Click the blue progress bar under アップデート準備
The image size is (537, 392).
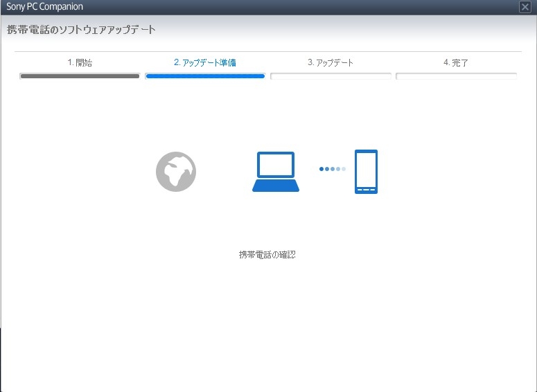tap(205, 76)
